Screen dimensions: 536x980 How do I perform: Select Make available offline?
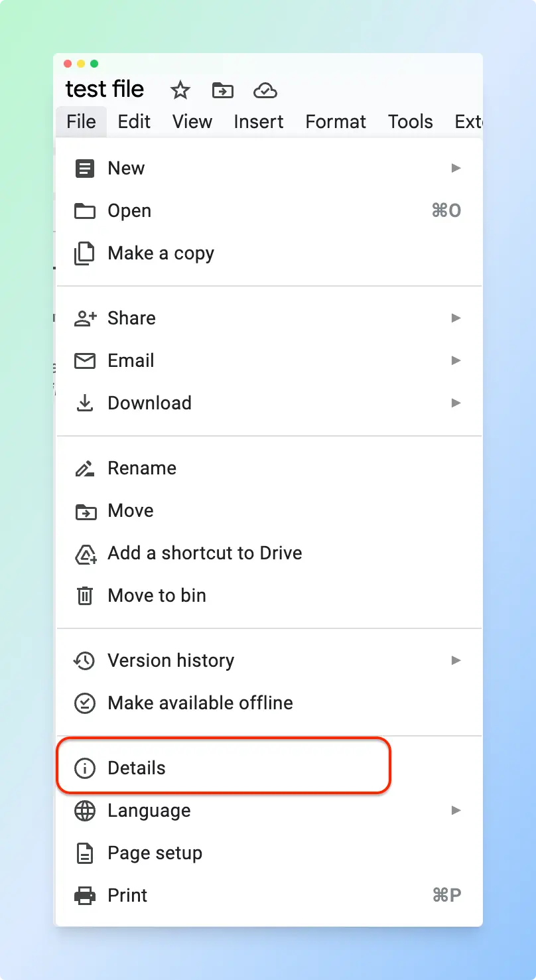tap(269, 703)
